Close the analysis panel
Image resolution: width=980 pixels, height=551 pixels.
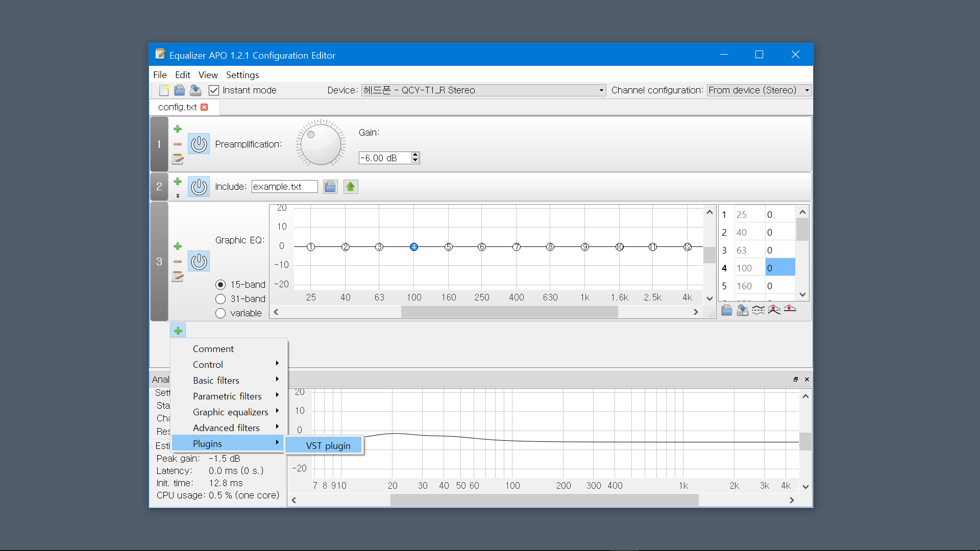tap(807, 379)
